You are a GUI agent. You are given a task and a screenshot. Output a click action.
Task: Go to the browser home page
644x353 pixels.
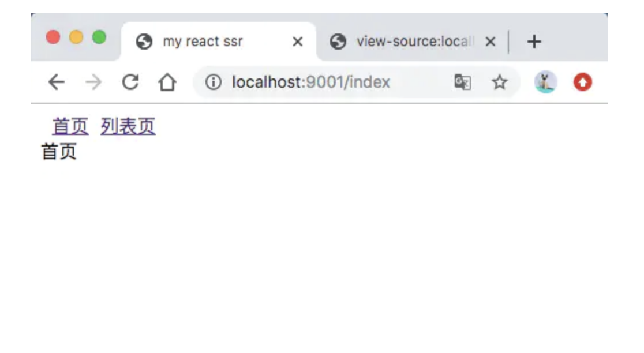tap(167, 82)
